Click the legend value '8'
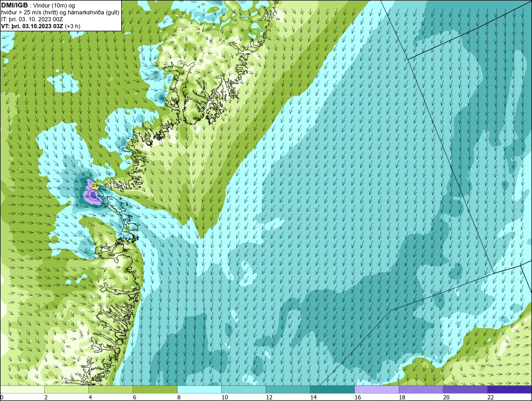This screenshot has height=401, width=532. (x=179, y=398)
